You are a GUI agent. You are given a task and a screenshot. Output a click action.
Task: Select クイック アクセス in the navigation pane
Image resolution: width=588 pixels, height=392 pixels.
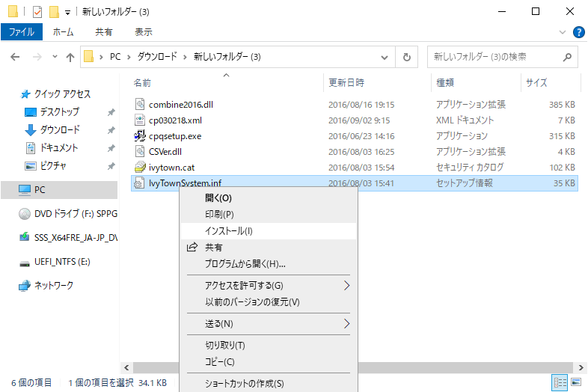62,94
